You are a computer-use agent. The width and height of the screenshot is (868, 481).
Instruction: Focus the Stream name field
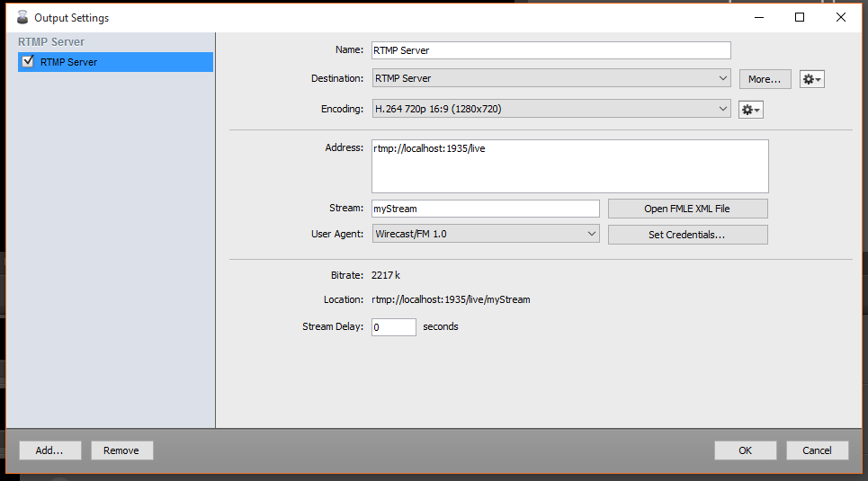(486, 209)
